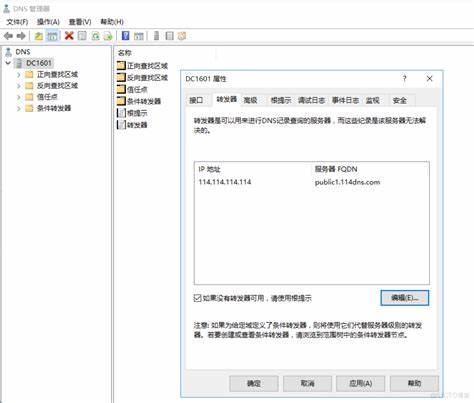This screenshot has width=474, height=403.
Task: Click the refresh icon in toolbar
Action: pos(95,36)
